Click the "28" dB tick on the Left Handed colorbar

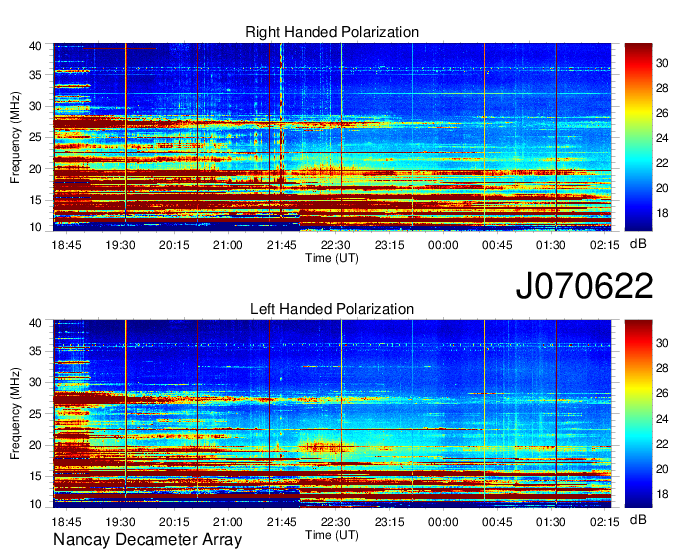coord(662,368)
